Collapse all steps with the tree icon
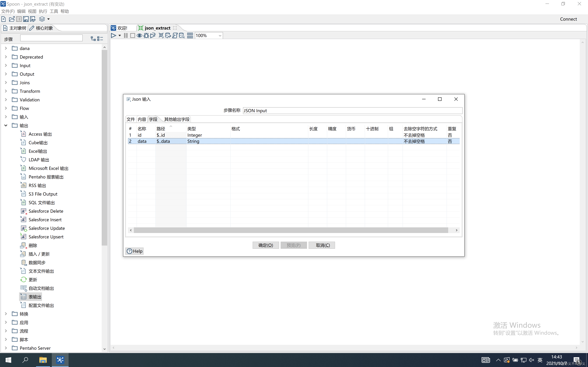The image size is (588, 367). [x=100, y=38]
